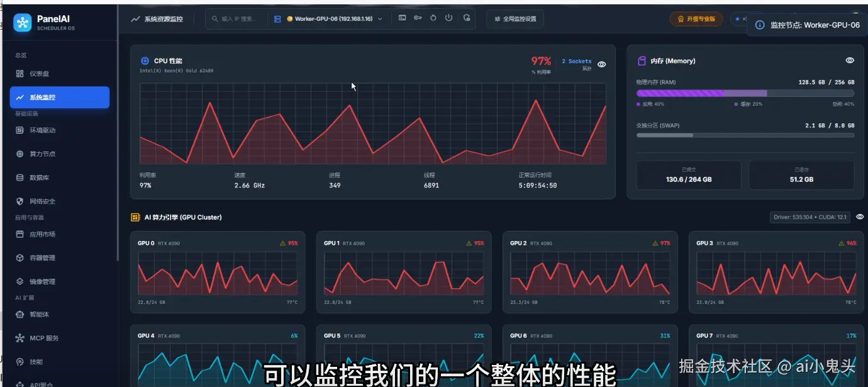Image resolution: width=868 pixels, height=387 pixels.
Task: Click the 容器管理 cube icon
Action: [x=19, y=258]
